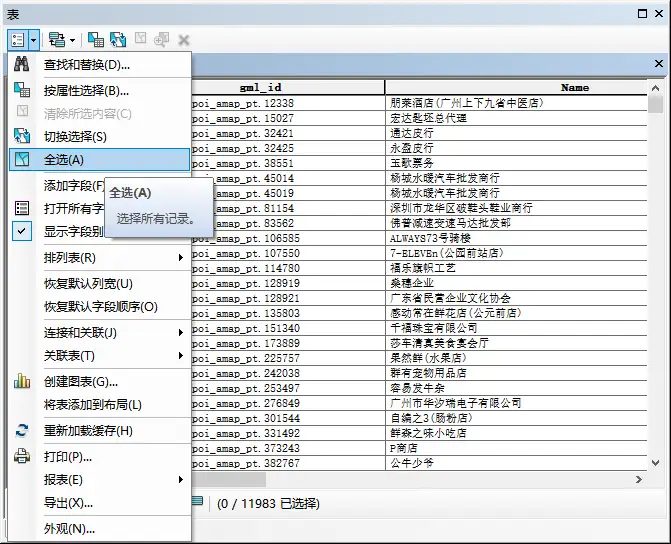Open 查找和替换(D)... menu entry
This screenshot has height=544, width=671.
pos(99,65)
